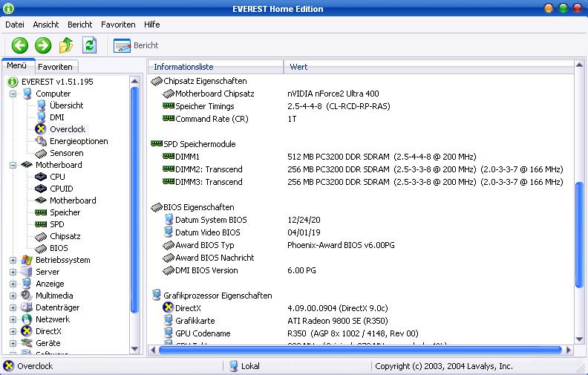Open the Bericht report toolbar button
588x375 pixels.
136,45
